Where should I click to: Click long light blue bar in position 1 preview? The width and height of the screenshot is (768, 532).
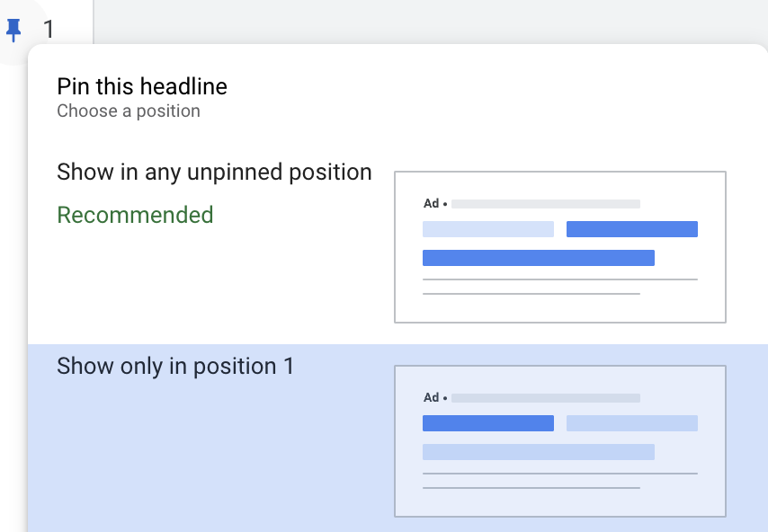coord(539,452)
